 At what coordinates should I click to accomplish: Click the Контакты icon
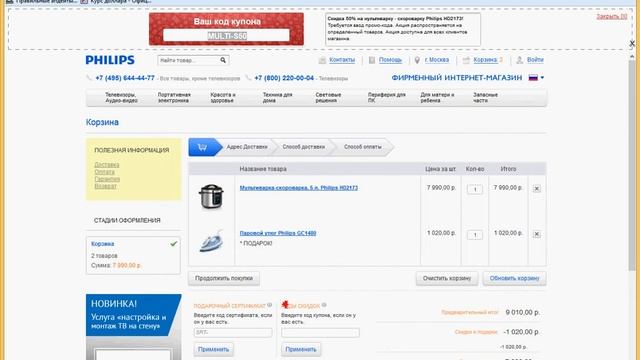tap(322, 60)
